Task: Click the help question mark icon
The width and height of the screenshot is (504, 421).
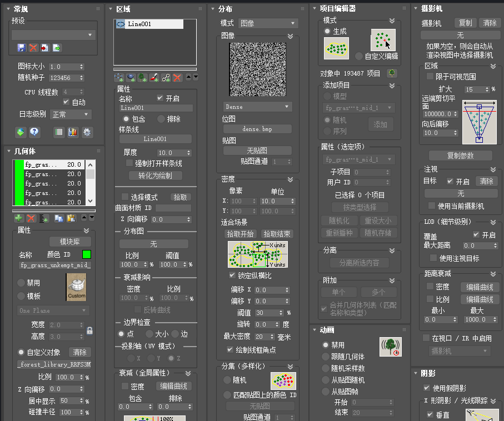Action: 34,132
